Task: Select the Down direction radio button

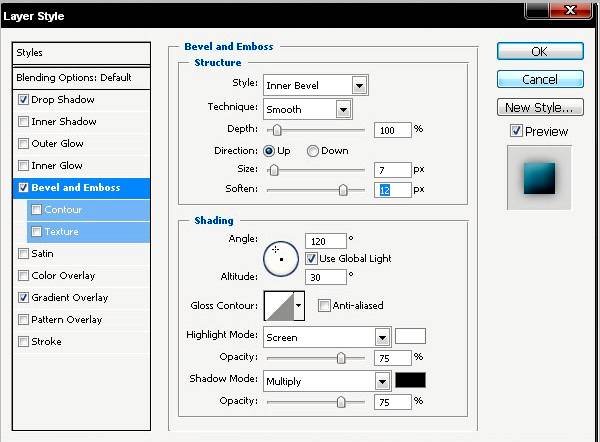Action: click(313, 151)
